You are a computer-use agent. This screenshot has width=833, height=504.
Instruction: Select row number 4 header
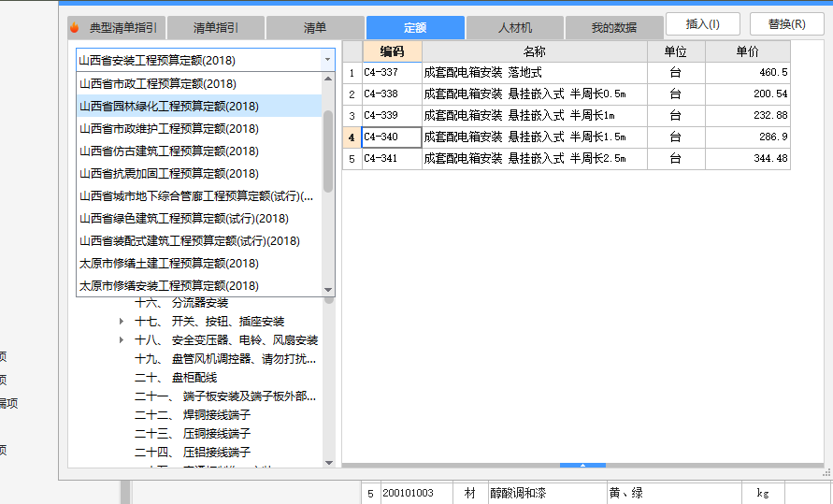coord(352,137)
